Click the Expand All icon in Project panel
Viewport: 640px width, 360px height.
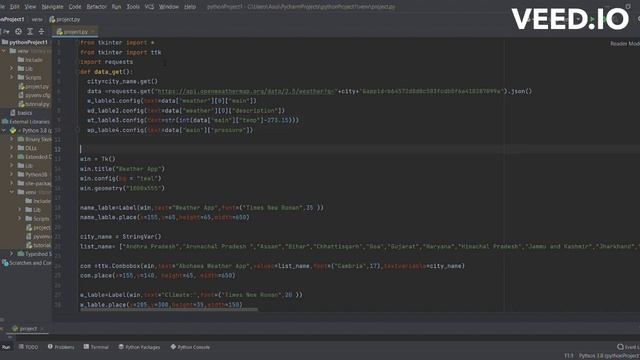30,31
